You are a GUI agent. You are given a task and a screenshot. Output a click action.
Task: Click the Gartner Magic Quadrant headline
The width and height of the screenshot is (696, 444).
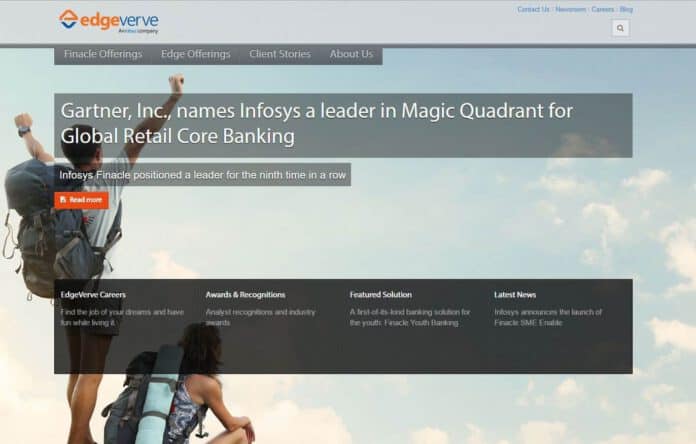click(316, 123)
